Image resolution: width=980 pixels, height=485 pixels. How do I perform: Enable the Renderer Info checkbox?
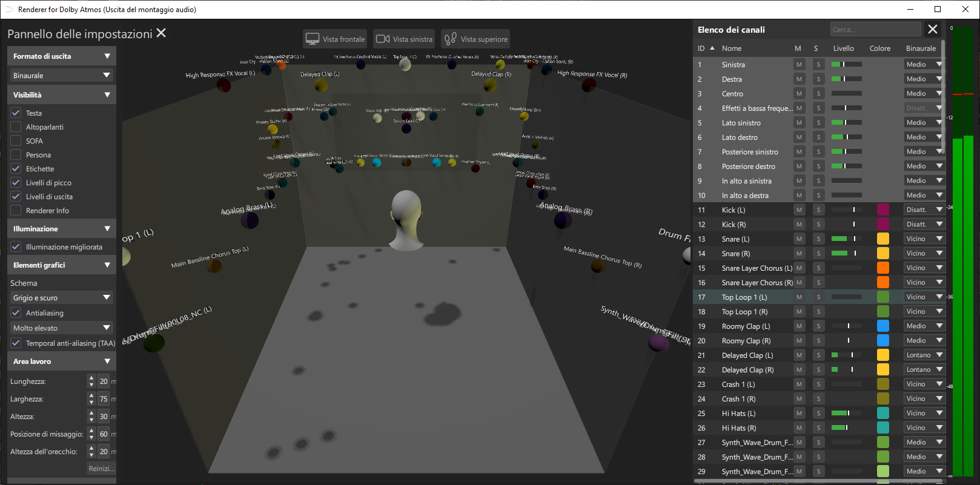16,211
